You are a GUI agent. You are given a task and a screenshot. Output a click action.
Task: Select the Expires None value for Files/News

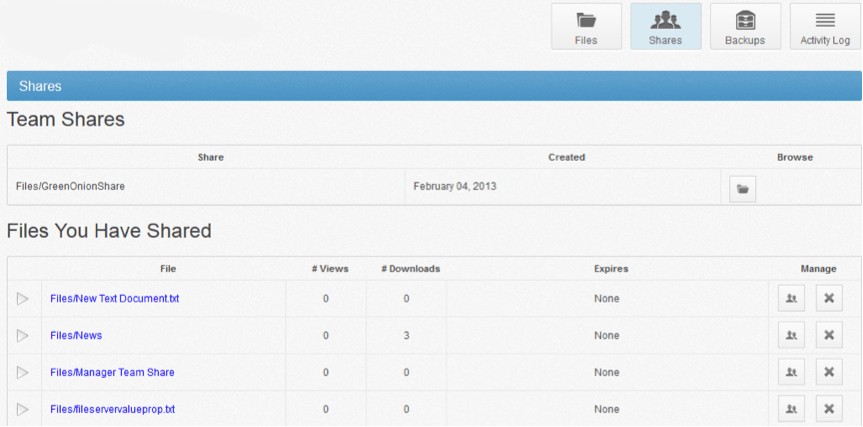point(607,336)
